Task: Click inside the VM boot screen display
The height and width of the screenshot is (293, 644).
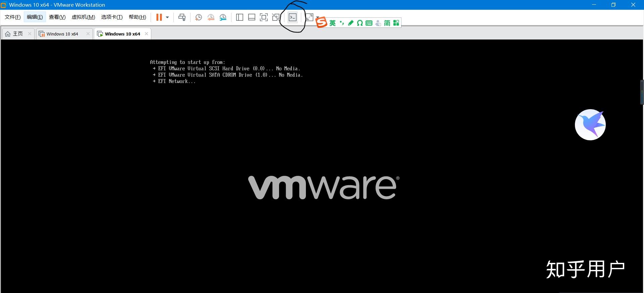Action: coord(322,166)
